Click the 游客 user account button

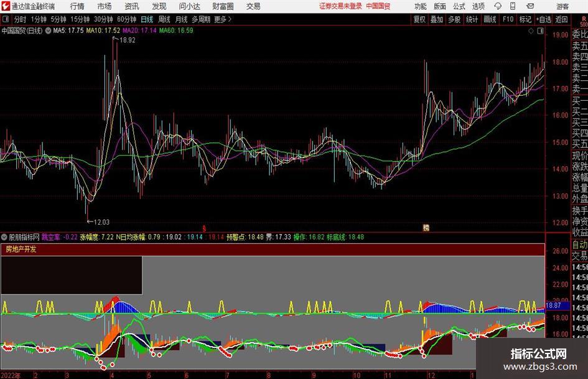click(562, 6)
